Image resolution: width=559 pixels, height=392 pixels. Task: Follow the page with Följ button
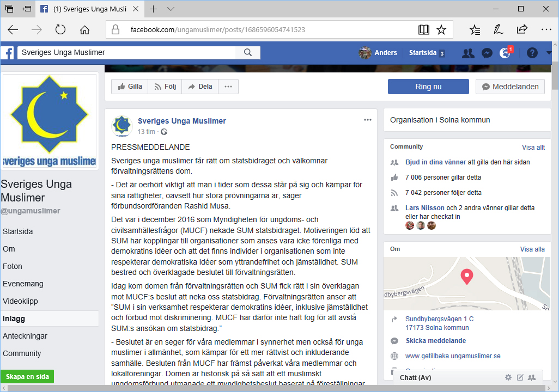[x=165, y=87]
